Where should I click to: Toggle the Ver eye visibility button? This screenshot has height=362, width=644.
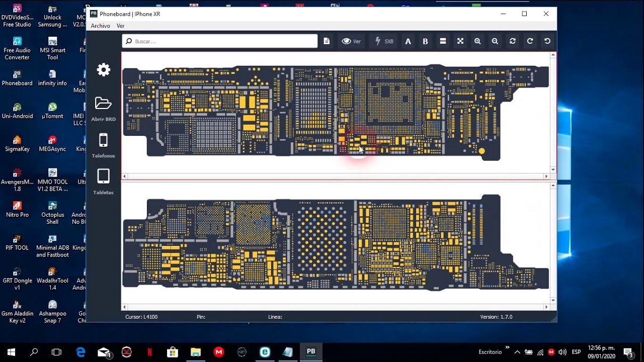coord(351,41)
